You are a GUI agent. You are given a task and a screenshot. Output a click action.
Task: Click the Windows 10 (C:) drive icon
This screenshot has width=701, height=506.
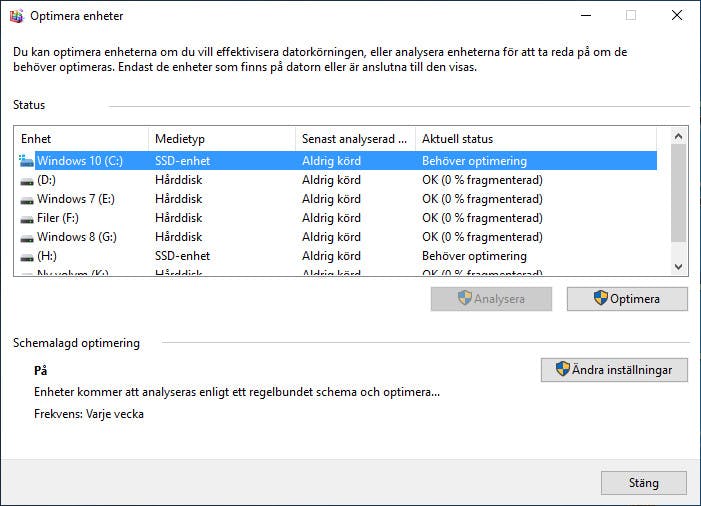26,160
